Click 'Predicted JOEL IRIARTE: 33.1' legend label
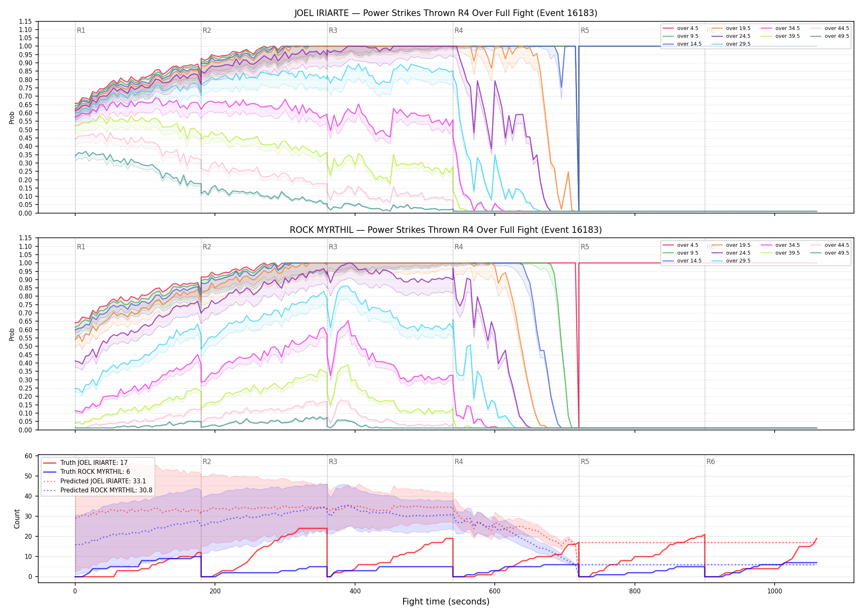This screenshot has height=616, width=863. [x=103, y=481]
